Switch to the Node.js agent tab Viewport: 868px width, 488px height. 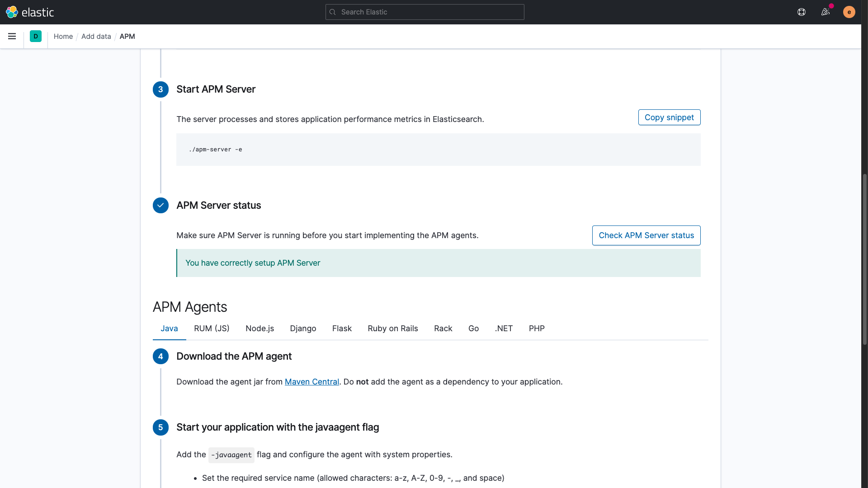(259, 328)
